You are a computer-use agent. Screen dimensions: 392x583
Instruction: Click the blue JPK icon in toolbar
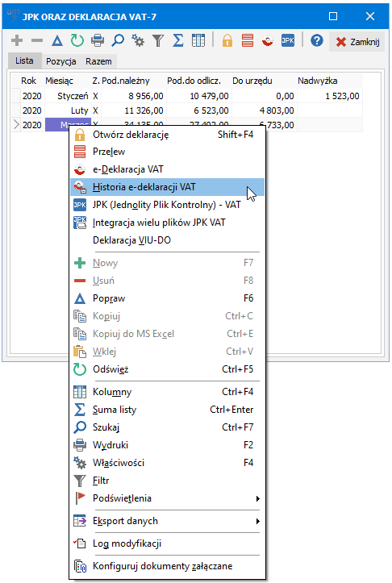click(288, 40)
